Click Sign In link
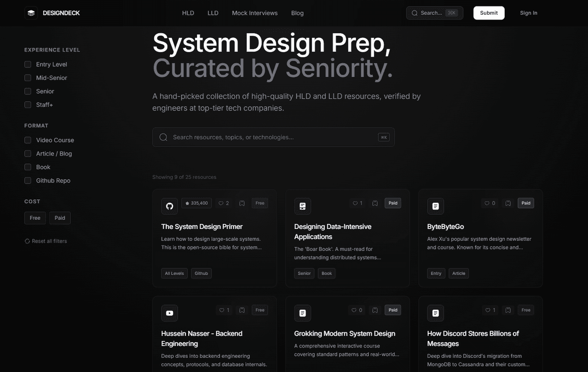Viewport: 588px width, 372px height. 529,13
